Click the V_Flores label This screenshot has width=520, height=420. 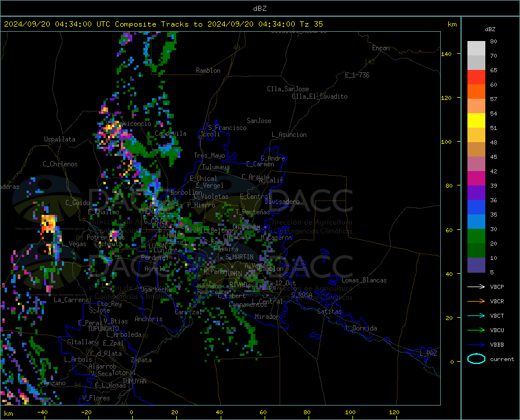point(96,398)
